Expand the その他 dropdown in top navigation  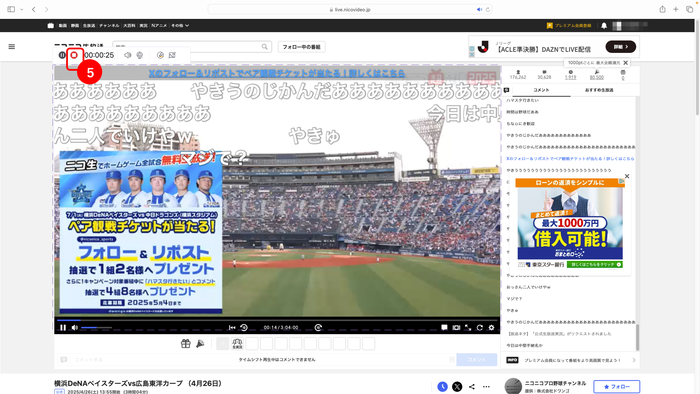pyautogui.click(x=180, y=25)
